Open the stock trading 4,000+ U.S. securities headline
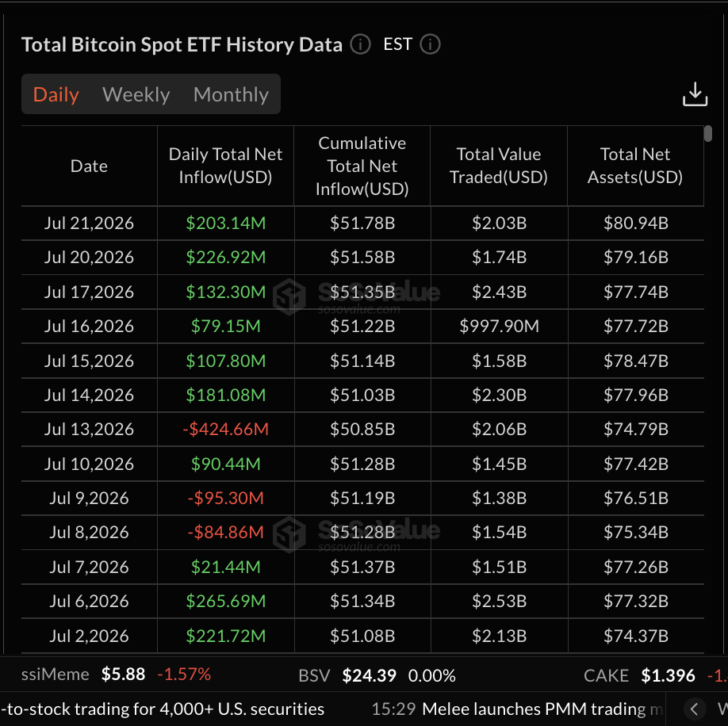Image resolution: width=728 pixels, height=726 pixels. coord(163,709)
